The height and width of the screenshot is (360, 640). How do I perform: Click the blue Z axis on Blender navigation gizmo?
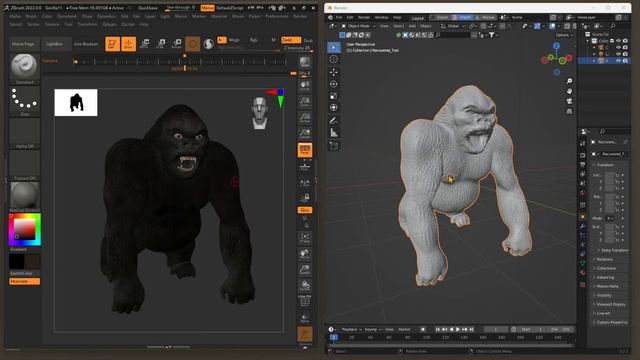pos(556,46)
